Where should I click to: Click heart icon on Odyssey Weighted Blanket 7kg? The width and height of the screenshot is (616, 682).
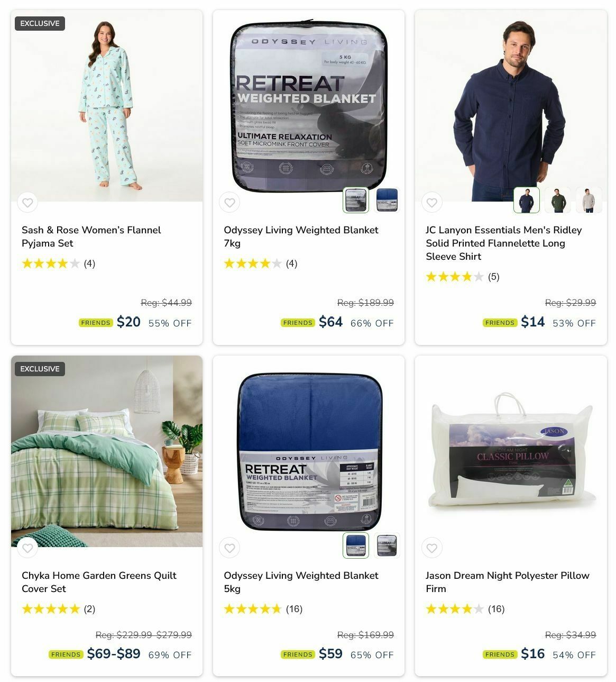coord(229,202)
